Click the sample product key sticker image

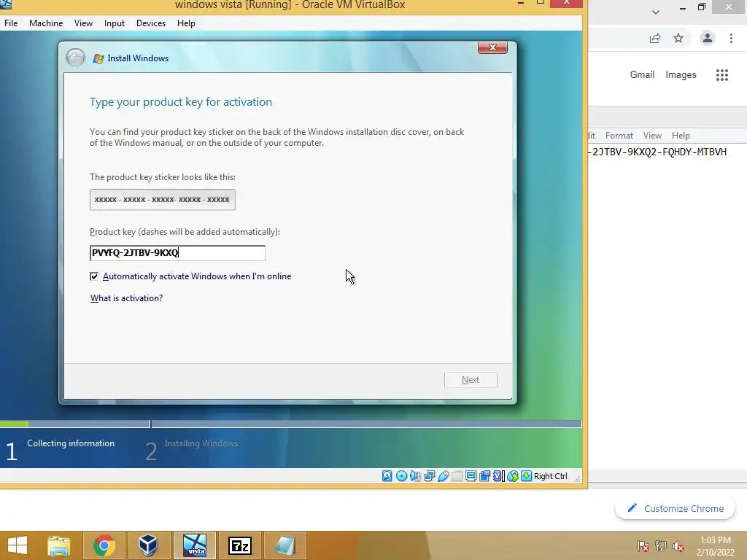point(163,200)
